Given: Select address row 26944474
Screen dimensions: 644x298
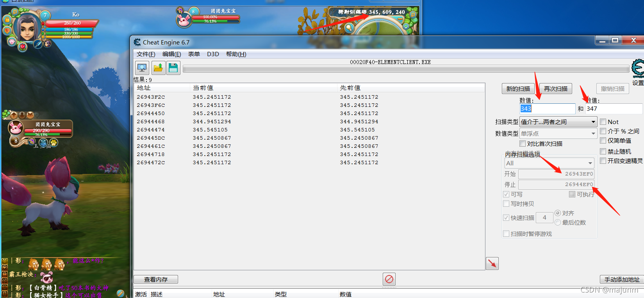Looking at the screenshot, I should [x=309, y=129].
